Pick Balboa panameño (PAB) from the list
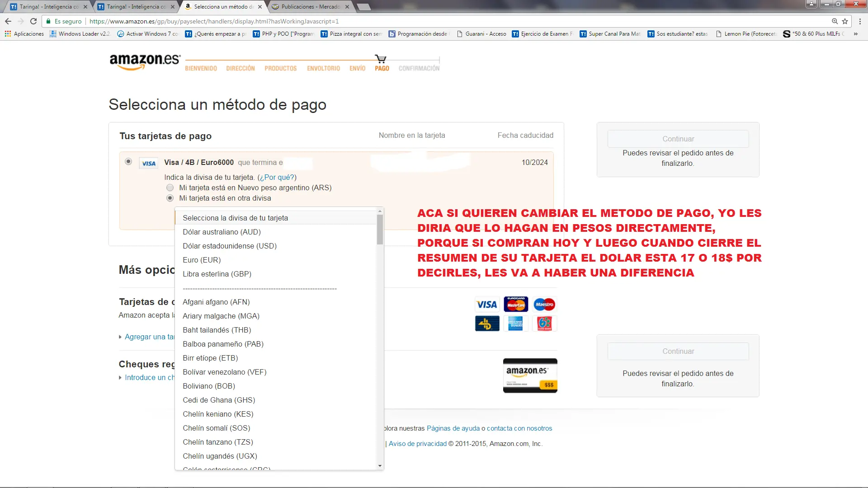868x488 pixels. 276,344
